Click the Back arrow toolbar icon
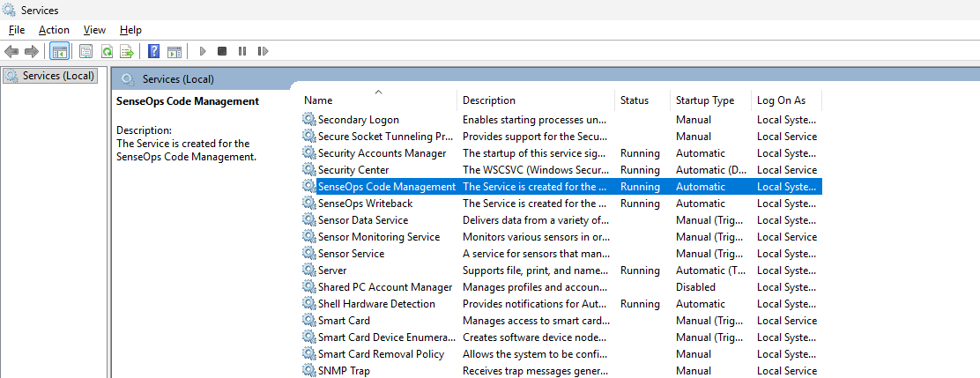Screen dimensions: 980x378 11,51
